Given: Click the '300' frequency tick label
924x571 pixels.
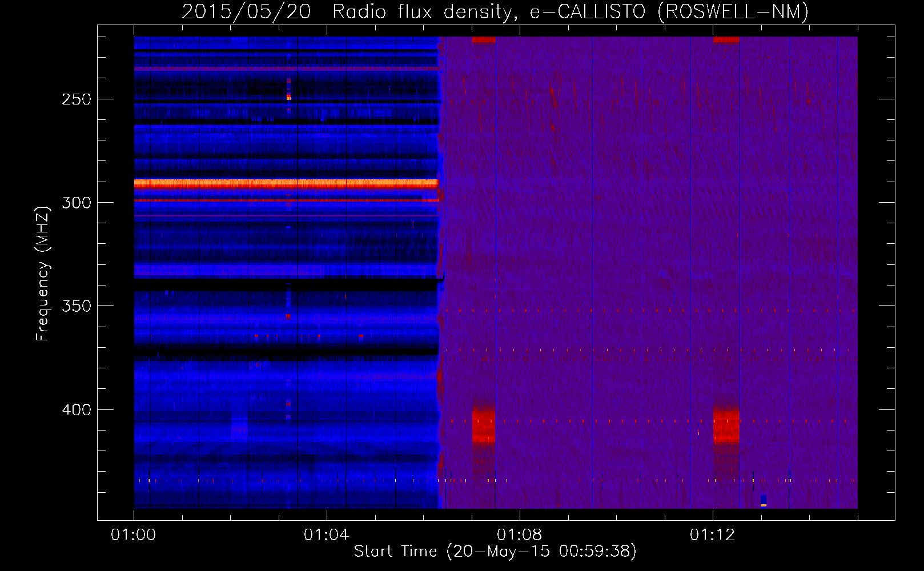Looking at the screenshot, I should [77, 203].
